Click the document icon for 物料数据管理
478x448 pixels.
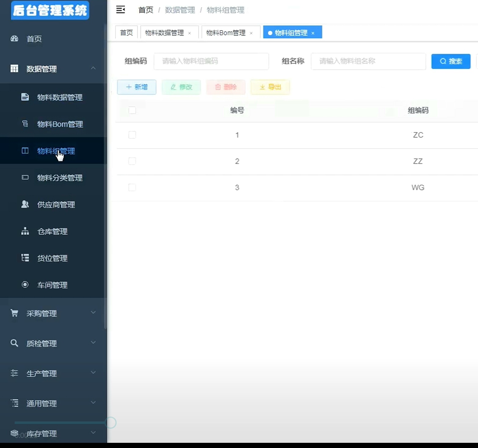[25, 97]
